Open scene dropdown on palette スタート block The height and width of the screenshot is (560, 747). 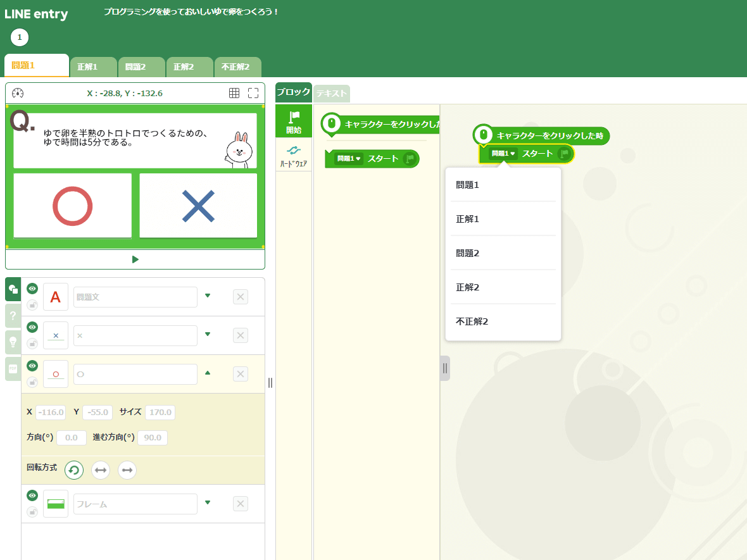point(349,159)
